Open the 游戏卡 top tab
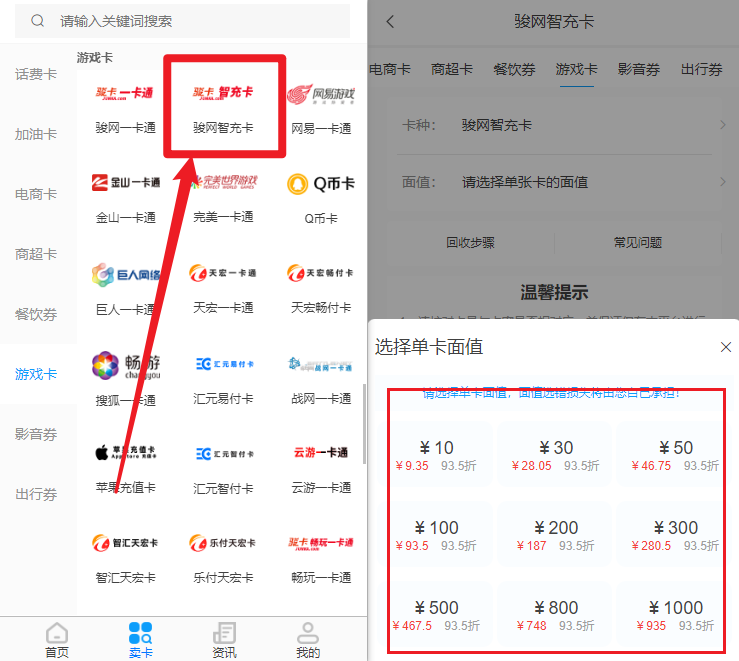Viewport: 739px width, 661px height. 576,70
